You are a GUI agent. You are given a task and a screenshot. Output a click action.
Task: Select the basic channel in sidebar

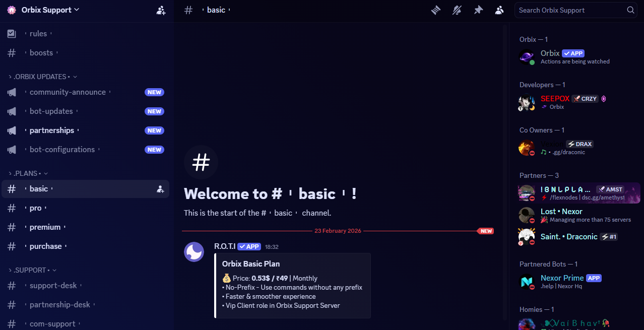tap(85, 189)
